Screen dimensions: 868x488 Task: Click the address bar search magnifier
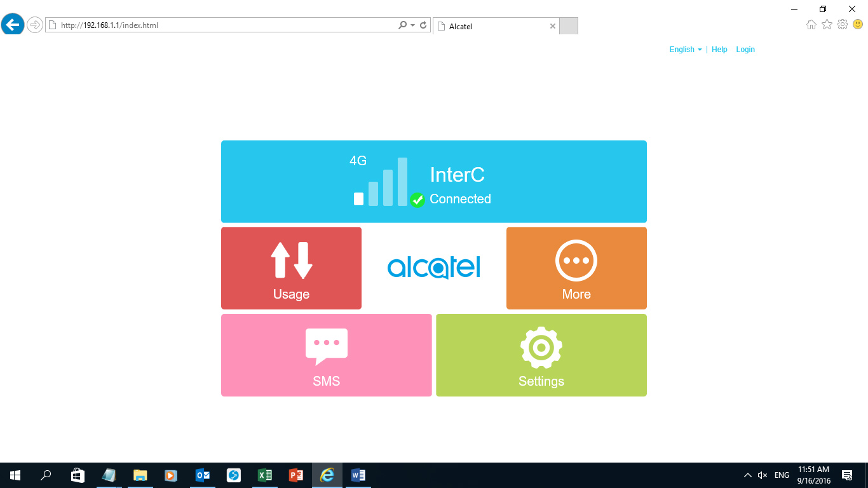(x=402, y=25)
